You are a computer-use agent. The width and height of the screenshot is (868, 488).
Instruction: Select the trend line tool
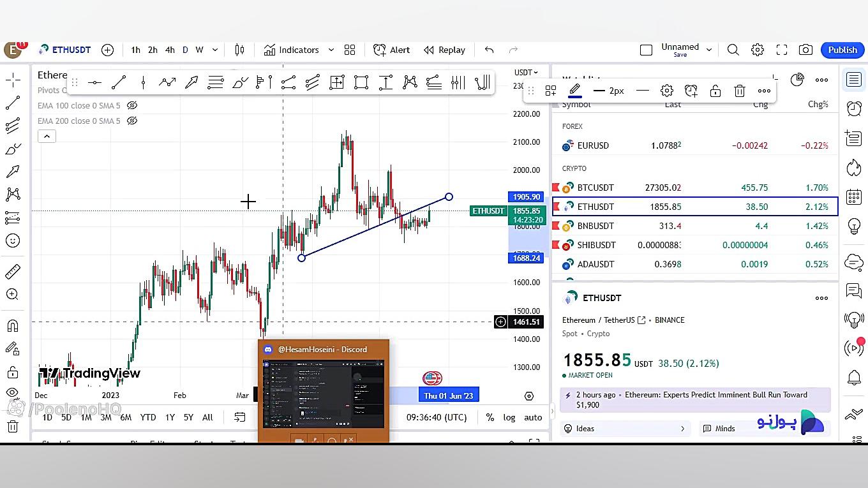[x=119, y=82]
